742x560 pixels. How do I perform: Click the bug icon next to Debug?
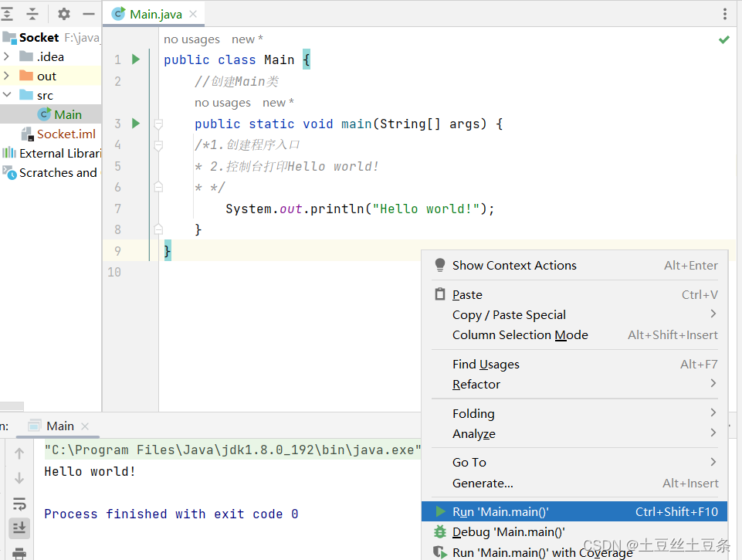click(x=440, y=532)
